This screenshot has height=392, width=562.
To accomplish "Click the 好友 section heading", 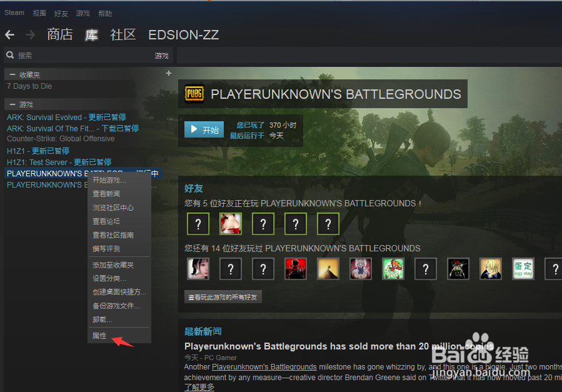I will [x=194, y=188].
